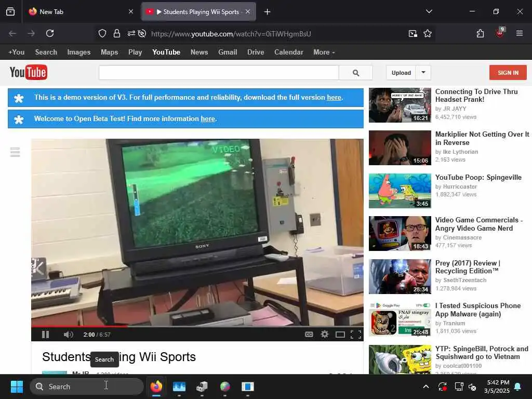Open the list all tabs chevron
Viewport: 532px width, 399px height.
pos(429,11)
